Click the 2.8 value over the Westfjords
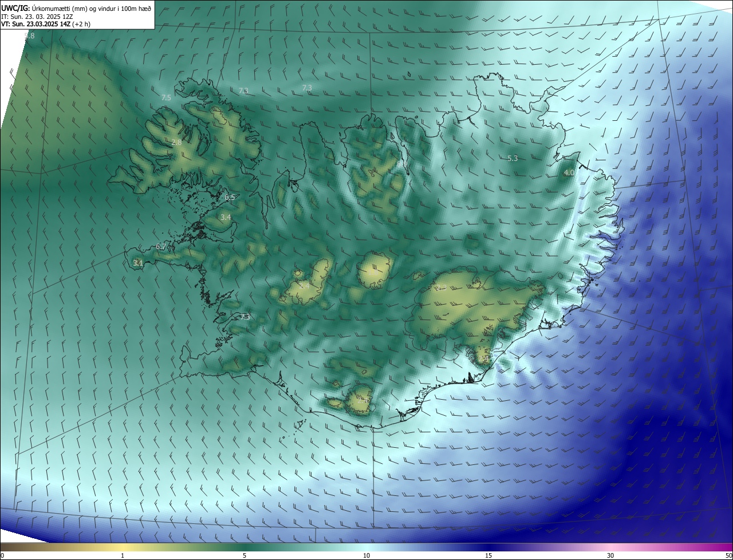Screen dimensions: 733x560 click(176, 142)
